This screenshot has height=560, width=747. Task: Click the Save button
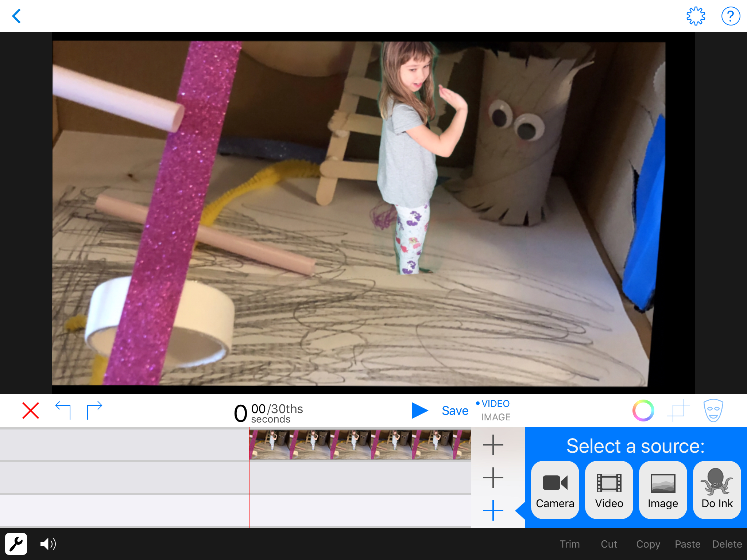(455, 411)
